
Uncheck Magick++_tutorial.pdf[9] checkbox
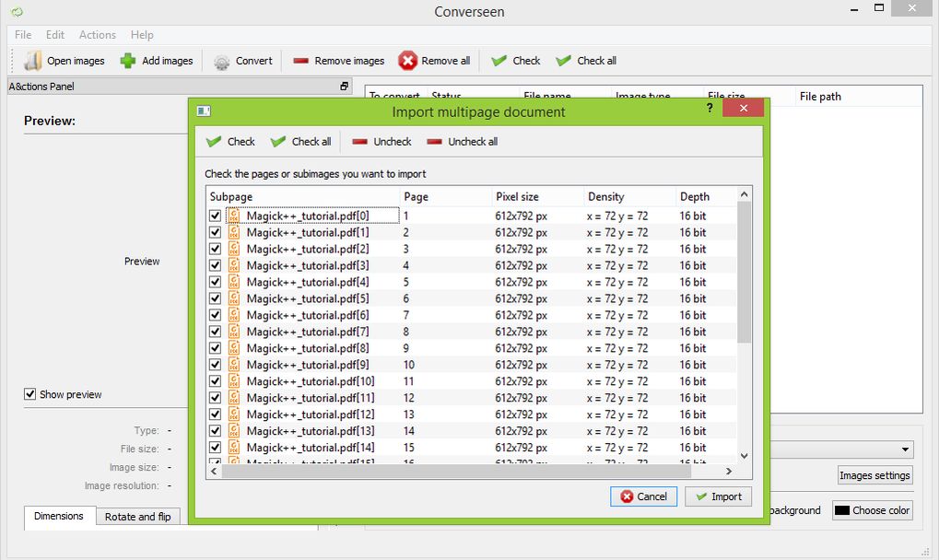tap(215, 365)
